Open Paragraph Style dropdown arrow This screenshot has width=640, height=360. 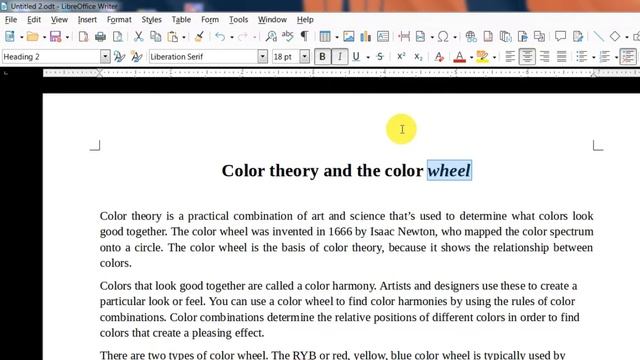coord(105,57)
